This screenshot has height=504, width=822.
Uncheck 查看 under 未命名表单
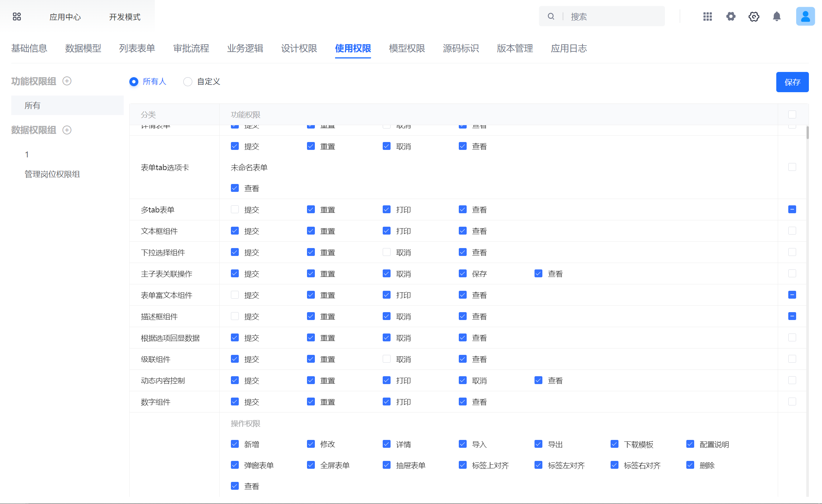pos(235,188)
